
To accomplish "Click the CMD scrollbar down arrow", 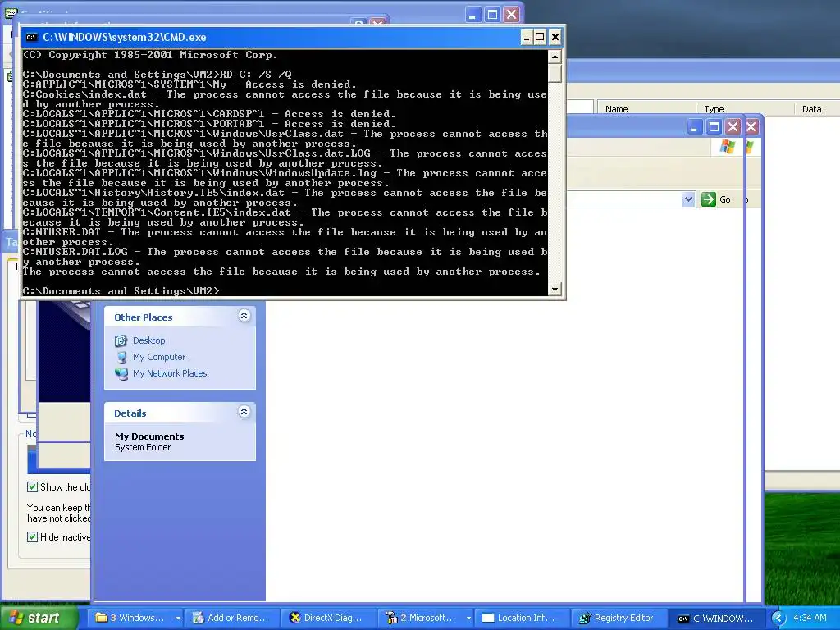I will tap(555, 290).
